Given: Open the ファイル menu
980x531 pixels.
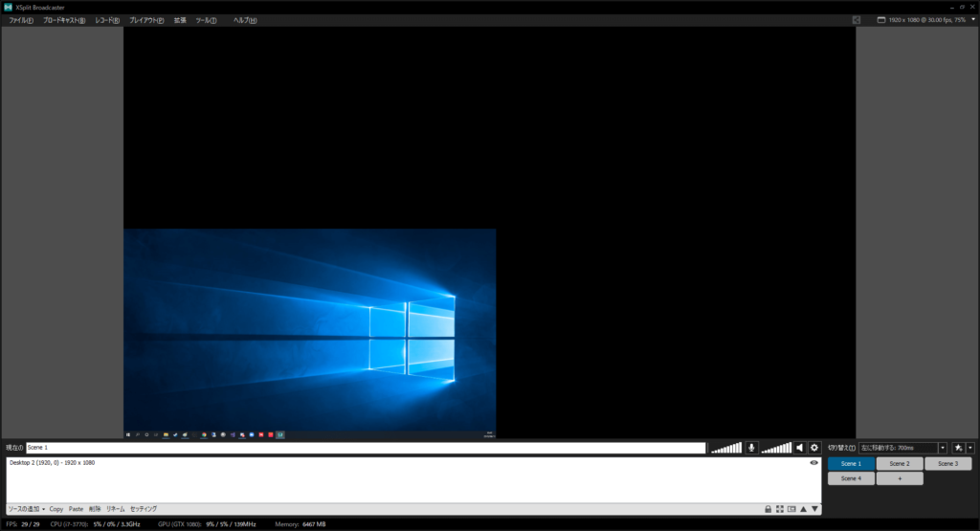Looking at the screenshot, I should point(21,20).
